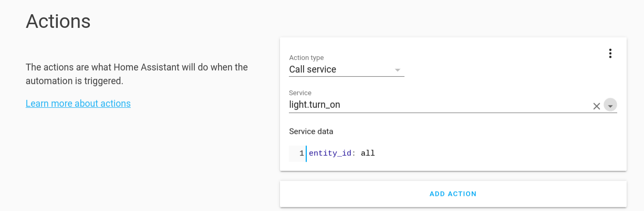Viewport: 644px width, 211px height.
Task: Clear the light.turn_on service with X icon
Action: coord(597,106)
